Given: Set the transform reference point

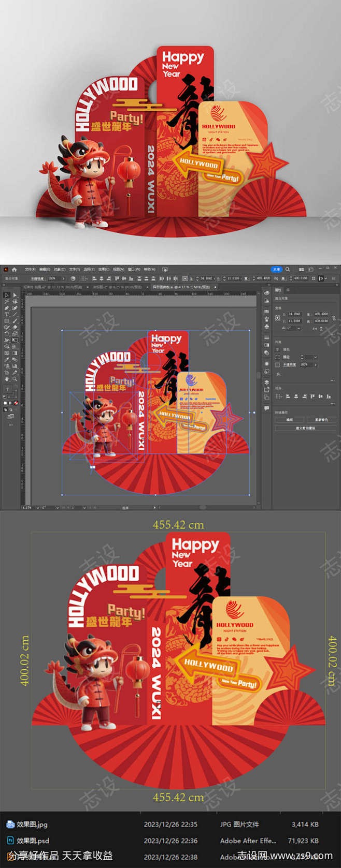Looking at the screenshot, I should (278, 317).
